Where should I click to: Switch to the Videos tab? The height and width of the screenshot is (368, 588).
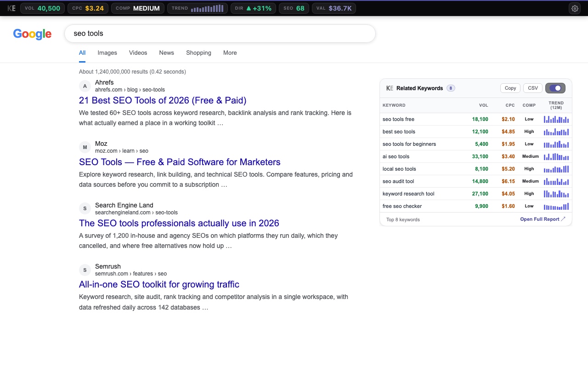[138, 53]
